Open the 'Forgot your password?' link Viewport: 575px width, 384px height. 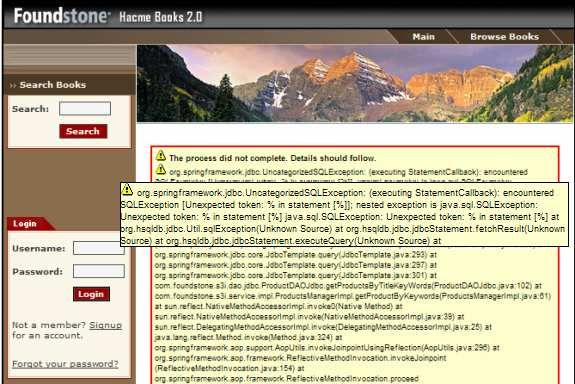coord(65,364)
